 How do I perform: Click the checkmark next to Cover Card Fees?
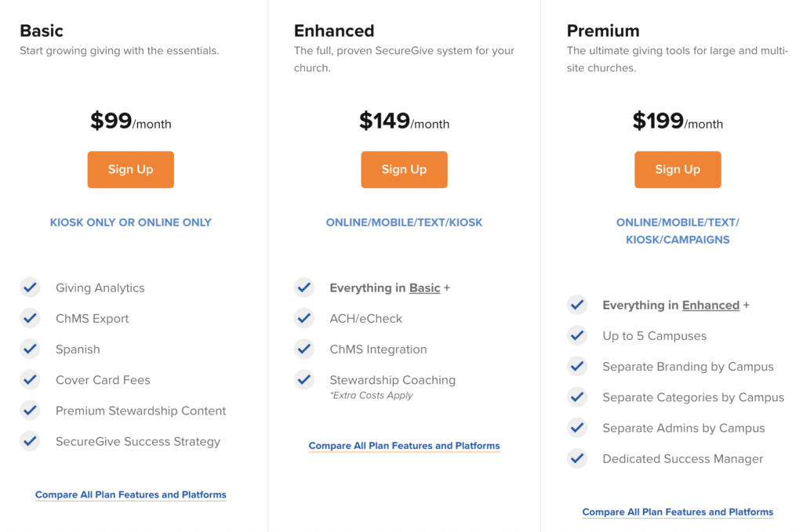click(x=30, y=379)
